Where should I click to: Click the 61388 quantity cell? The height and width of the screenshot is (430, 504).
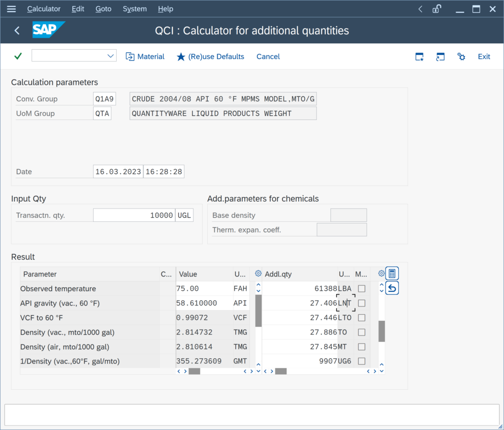click(300, 289)
